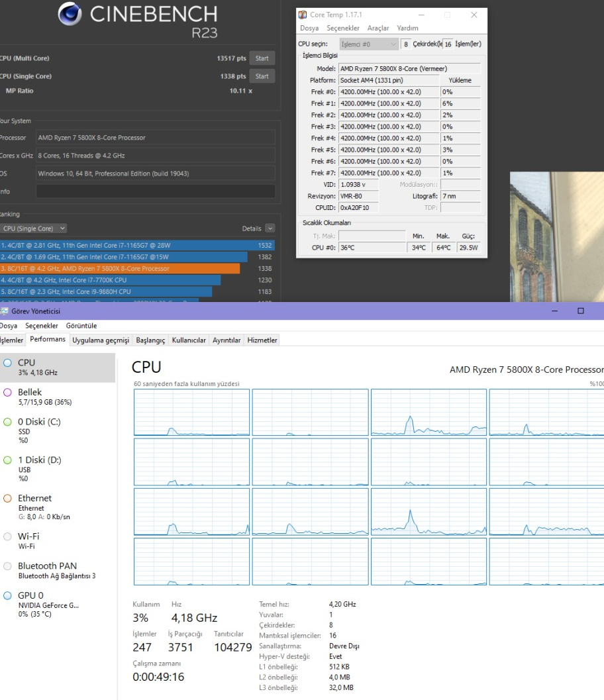Open Seçenekler menu in Core Temp
The width and height of the screenshot is (604, 700).
(343, 28)
